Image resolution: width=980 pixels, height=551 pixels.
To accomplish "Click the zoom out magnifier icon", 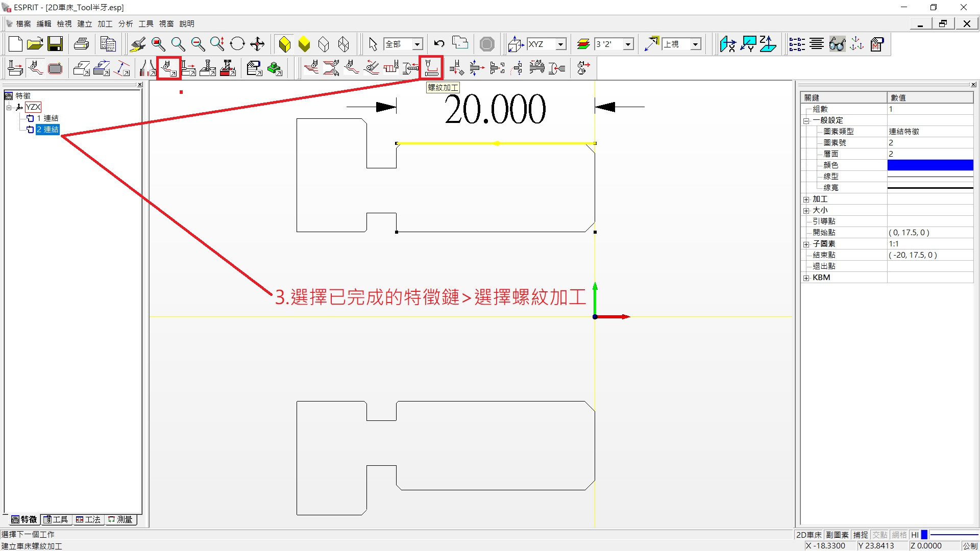I will pyautogui.click(x=198, y=44).
